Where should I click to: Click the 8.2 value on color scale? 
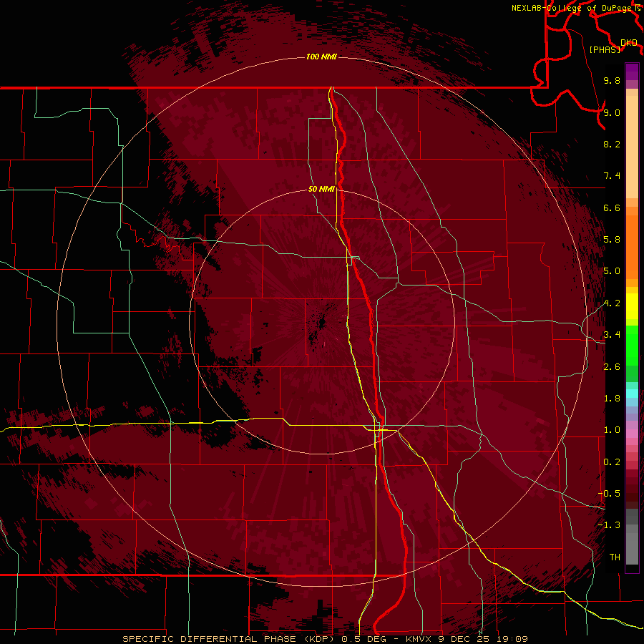(612, 144)
